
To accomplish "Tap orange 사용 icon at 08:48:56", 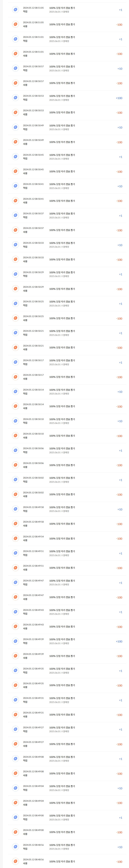I will tap(15, 862).
